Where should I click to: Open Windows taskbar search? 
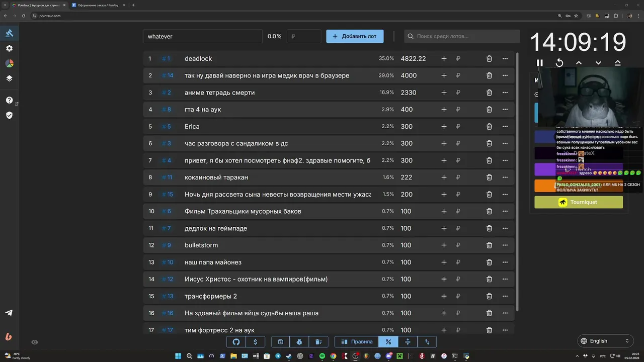point(190,356)
